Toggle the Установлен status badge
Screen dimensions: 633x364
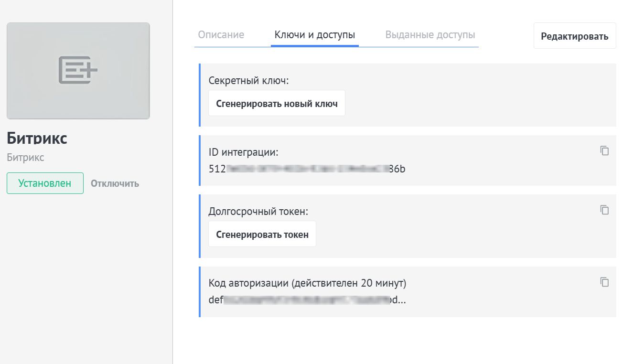pyautogui.click(x=44, y=183)
